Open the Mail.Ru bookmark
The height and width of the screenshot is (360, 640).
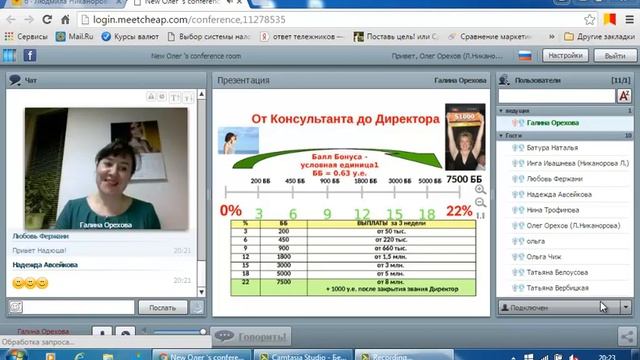pos(75,37)
